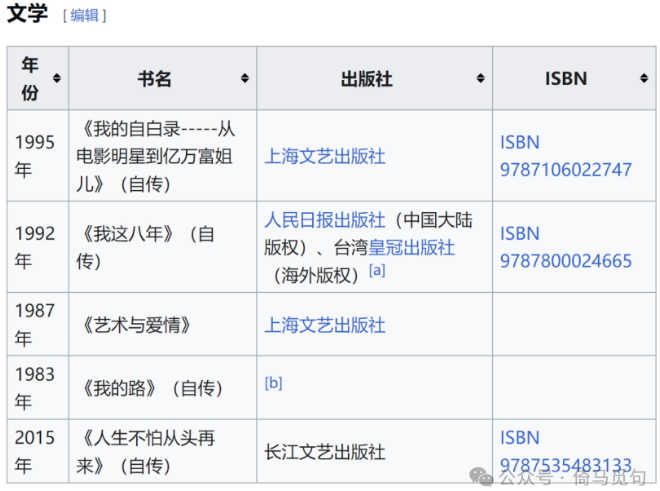Image resolution: width=660 pixels, height=491 pixels.
Task: Open footnote [b] reference
Action: click(274, 383)
